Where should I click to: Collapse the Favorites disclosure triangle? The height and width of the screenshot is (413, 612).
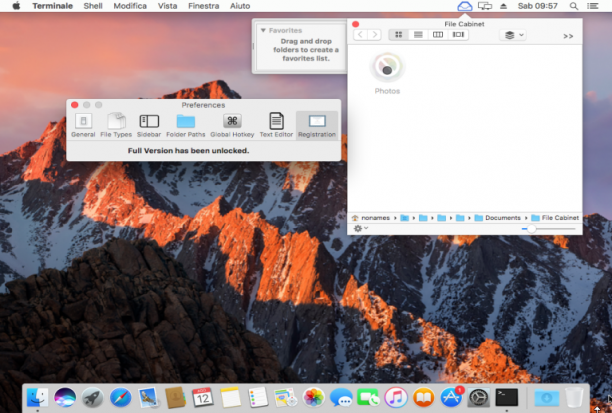[x=263, y=30]
